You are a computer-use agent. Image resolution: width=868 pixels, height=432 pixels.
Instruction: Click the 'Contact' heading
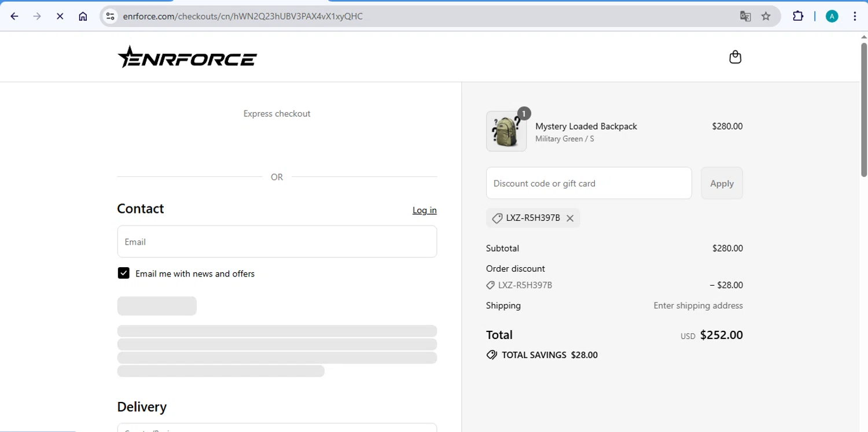[141, 209]
